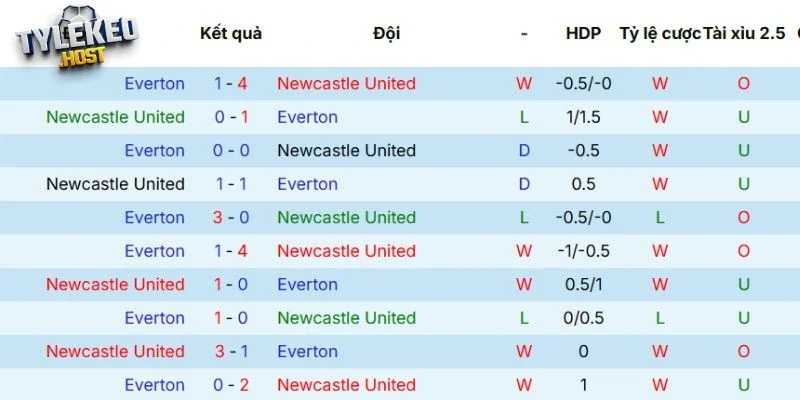Open the 1 - 1 match result
This screenshot has width=800, height=400.
(x=231, y=184)
